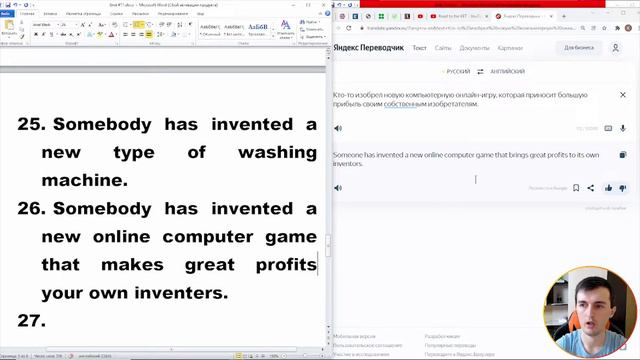Screen dimensions: 640x360
Task: Switch to the Page Layout ribbon tab
Action: 83,13
